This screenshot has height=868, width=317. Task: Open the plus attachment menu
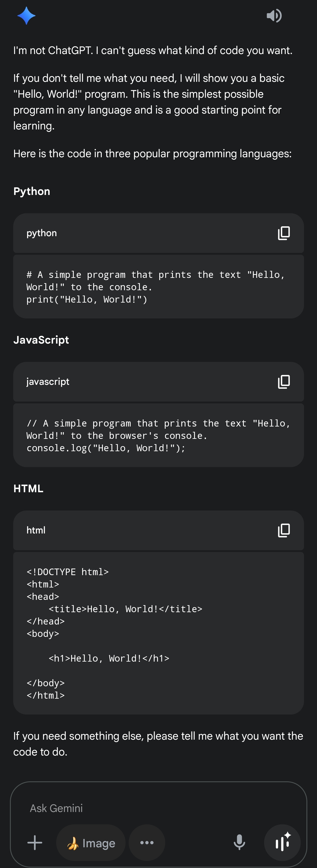35,843
